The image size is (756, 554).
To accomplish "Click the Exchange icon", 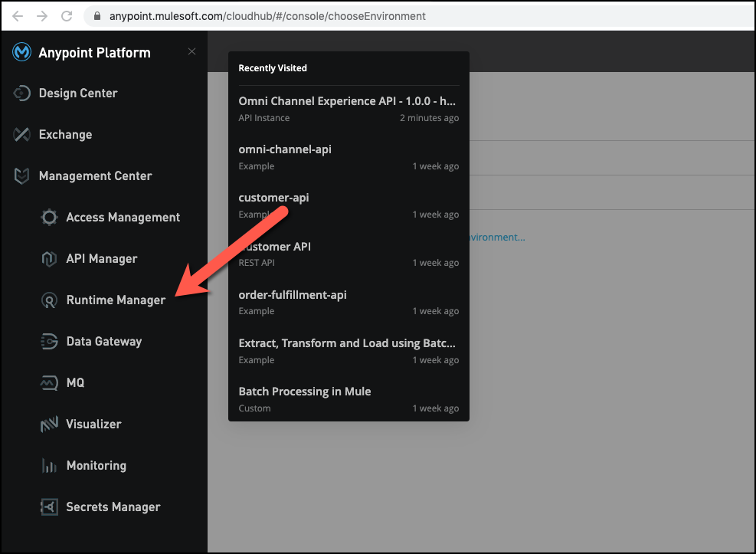I will 21,135.
